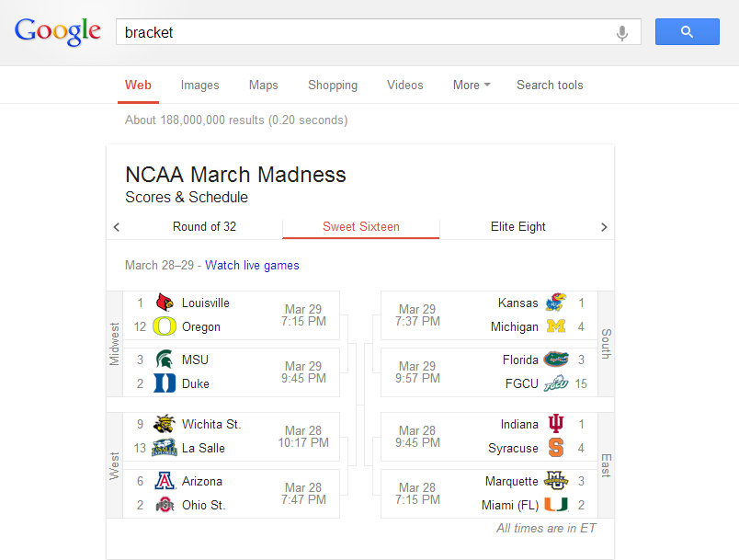Open the Round of 32 tab
Viewport: 739px width, 560px height.
[204, 227]
